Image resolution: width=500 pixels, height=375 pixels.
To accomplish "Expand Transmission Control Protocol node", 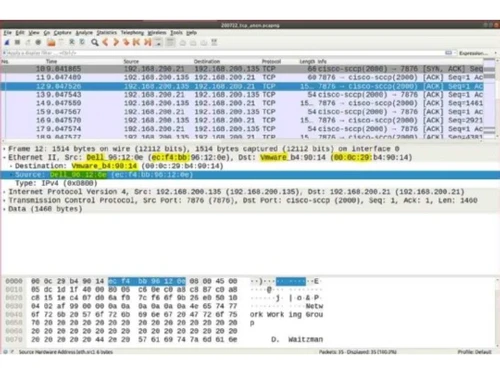I will [5, 200].
